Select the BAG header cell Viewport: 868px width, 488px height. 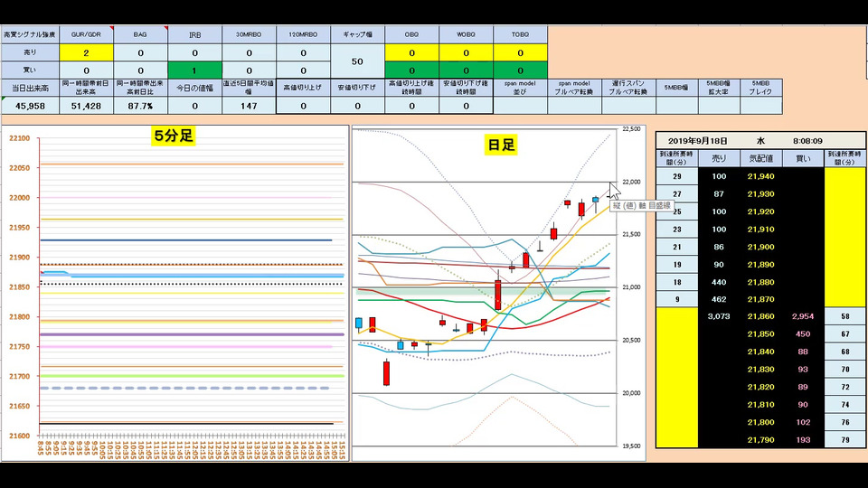tap(141, 34)
